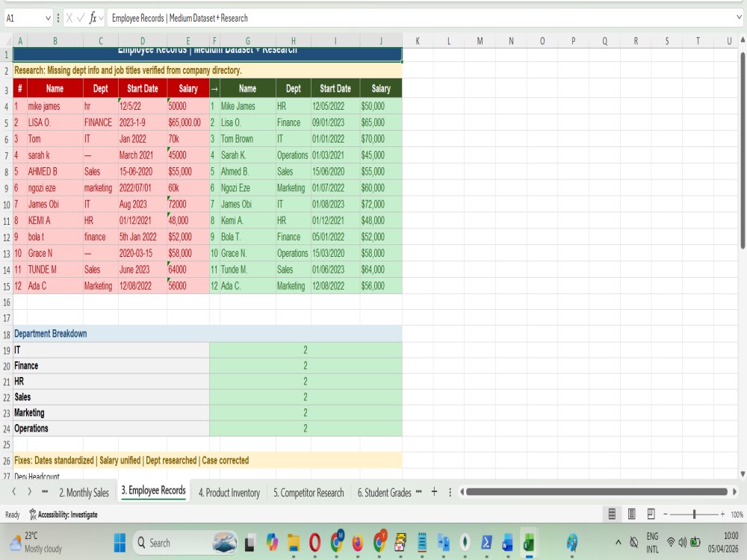Click the cell with salary '$65,000.00'

[187, 122]
